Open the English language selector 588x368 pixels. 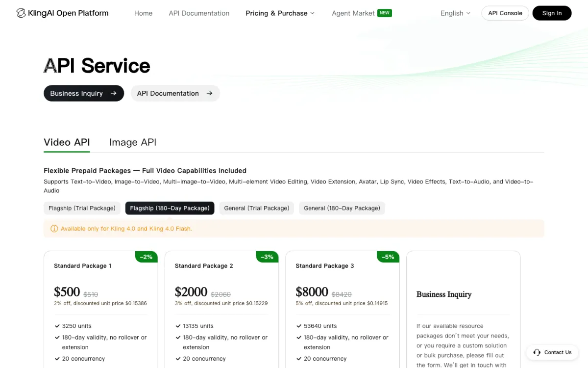click(455, 13)
